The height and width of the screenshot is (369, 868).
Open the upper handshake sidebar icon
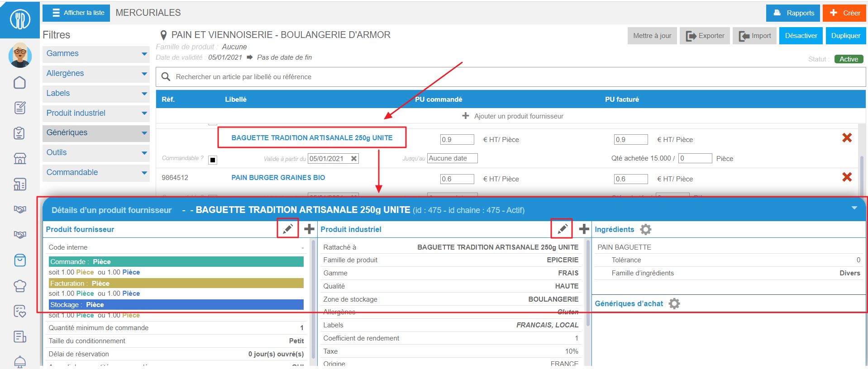20,209
